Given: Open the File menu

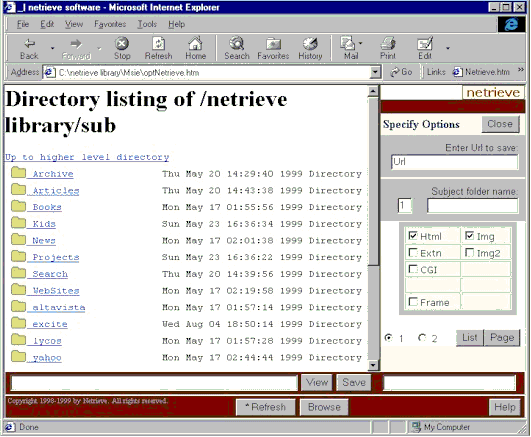Looking at the screenshot, I should point(23,24).
